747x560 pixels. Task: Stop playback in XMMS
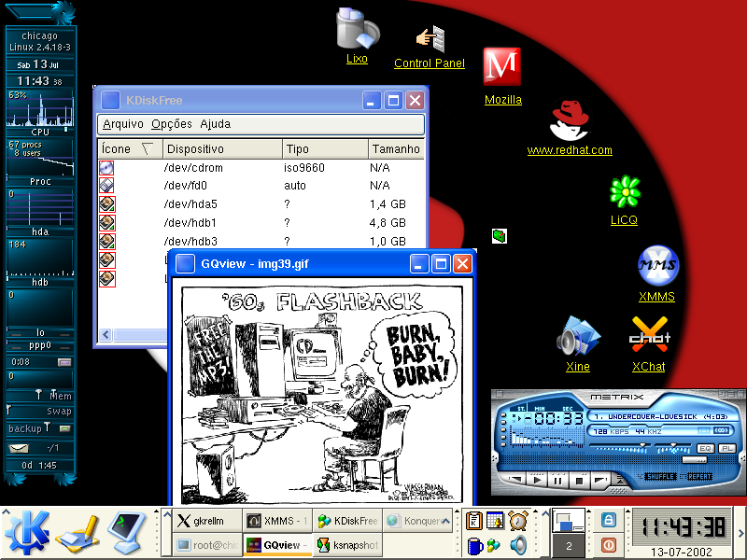click(578, 480)
